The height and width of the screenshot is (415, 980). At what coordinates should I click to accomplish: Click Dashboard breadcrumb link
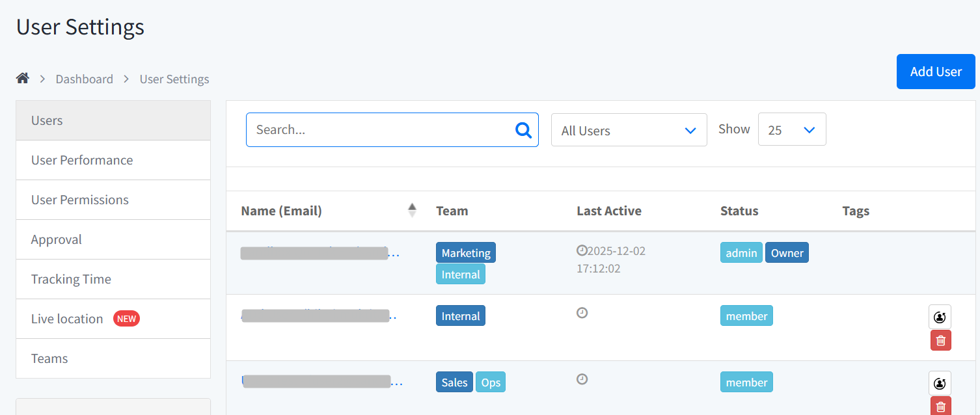[84, 79]
